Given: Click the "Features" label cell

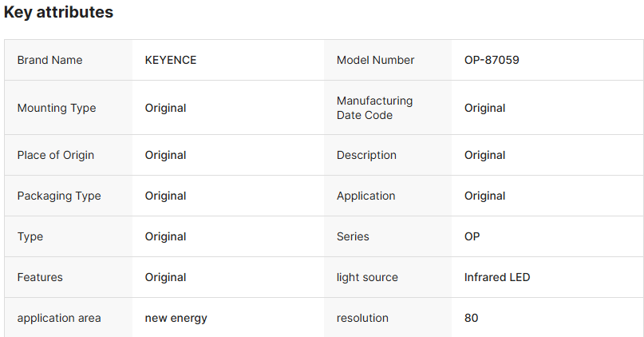Looking at the screenshot, I should pos(40,277).
